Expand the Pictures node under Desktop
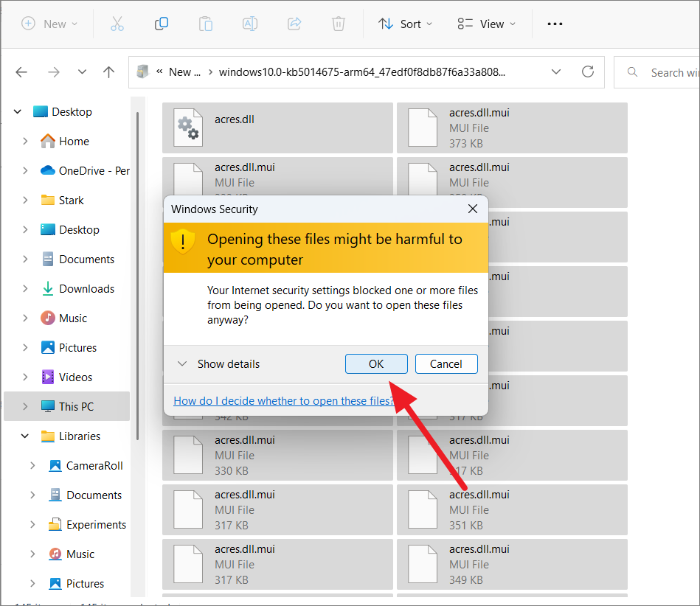The image size is (700, 606). click(x=25, y=348)
